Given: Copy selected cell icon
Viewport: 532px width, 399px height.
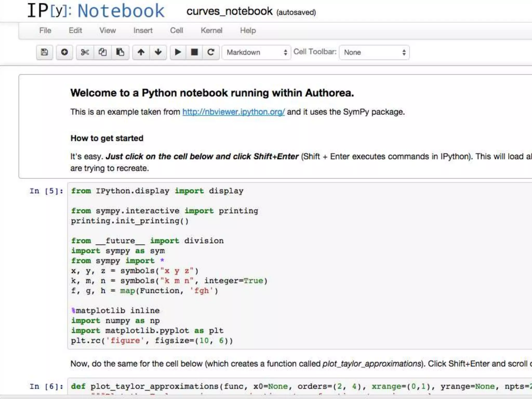Looking at the screenshot, I should [x=102, y=52].
